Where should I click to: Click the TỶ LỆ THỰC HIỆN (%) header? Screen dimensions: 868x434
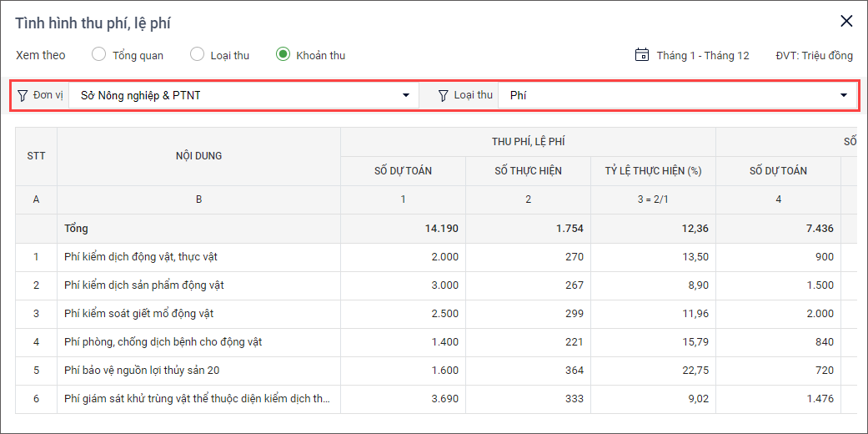pos(653,171)
